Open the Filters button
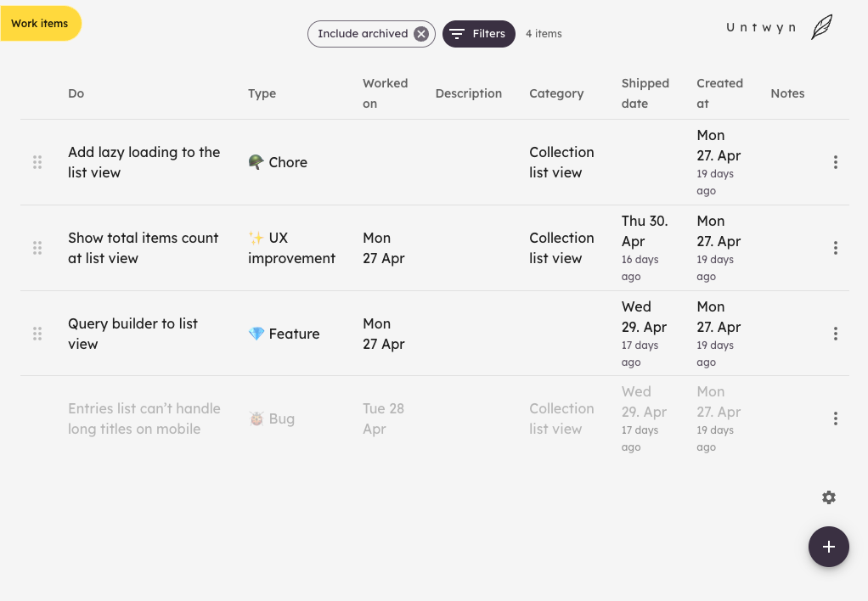The height and width of the screenshot is (601, 868). (x=478, y=34)
